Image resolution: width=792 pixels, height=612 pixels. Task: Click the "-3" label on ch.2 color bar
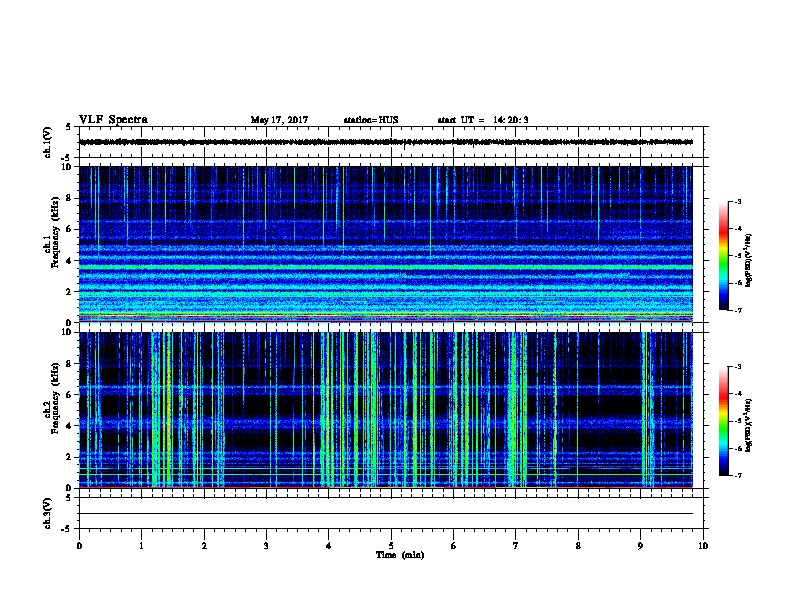point(738,367)
